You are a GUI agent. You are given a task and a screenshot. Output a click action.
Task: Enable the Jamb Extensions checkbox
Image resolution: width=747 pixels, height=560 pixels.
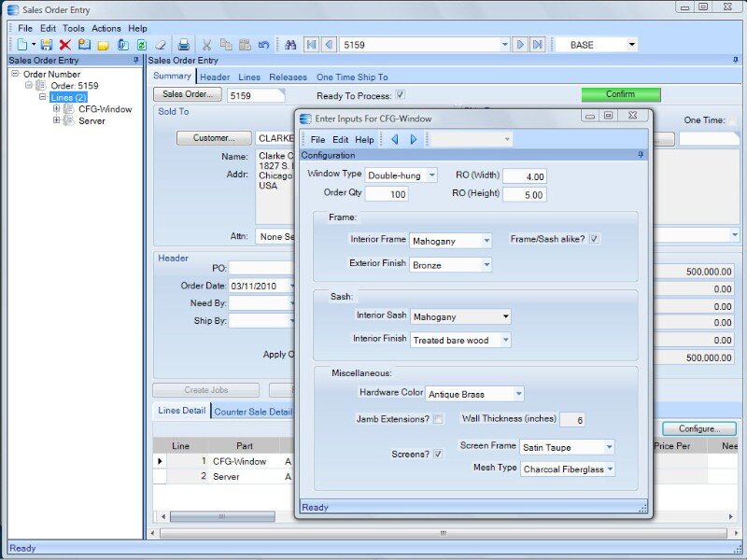click(438, 419)
